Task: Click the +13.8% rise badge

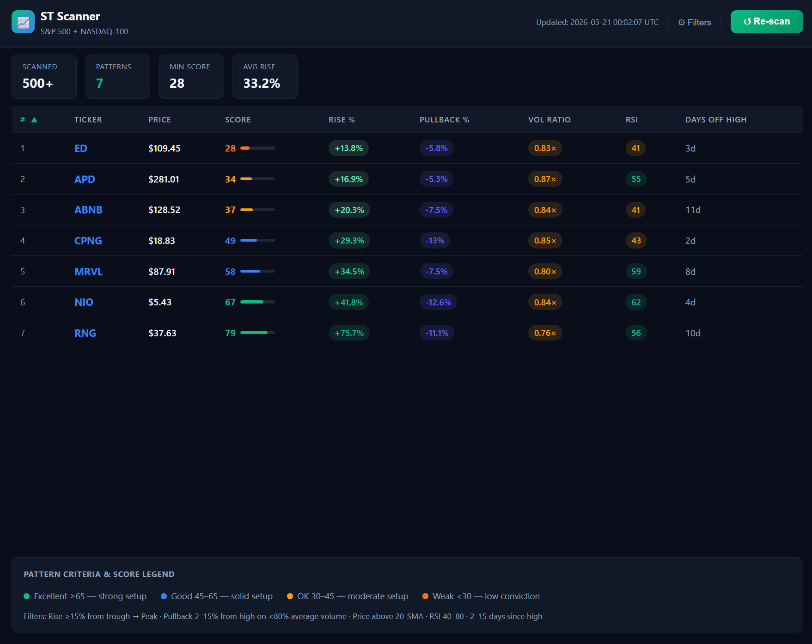Action: tap(348, 148)
